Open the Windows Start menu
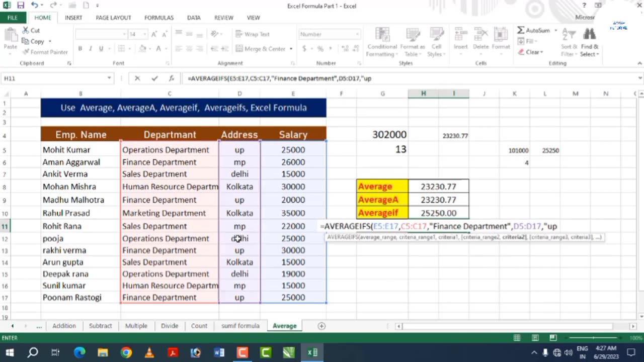Viewport: 644px width, 362px height. [10, 352]
